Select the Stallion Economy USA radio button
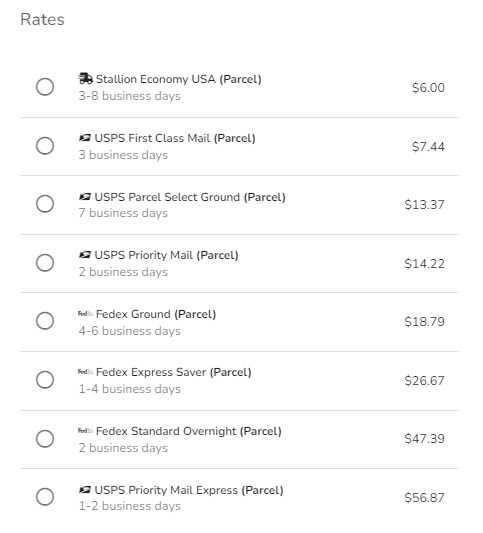483x533 pixels. pyautogui.click(x=45, y=87)
